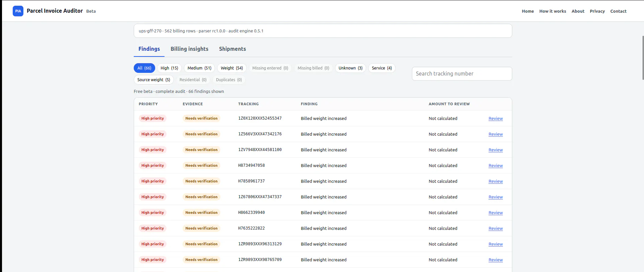Click the Beta label beside the title
Viewport: 644px width, 272px height.
pyautogui.click(x=91, y=11)
